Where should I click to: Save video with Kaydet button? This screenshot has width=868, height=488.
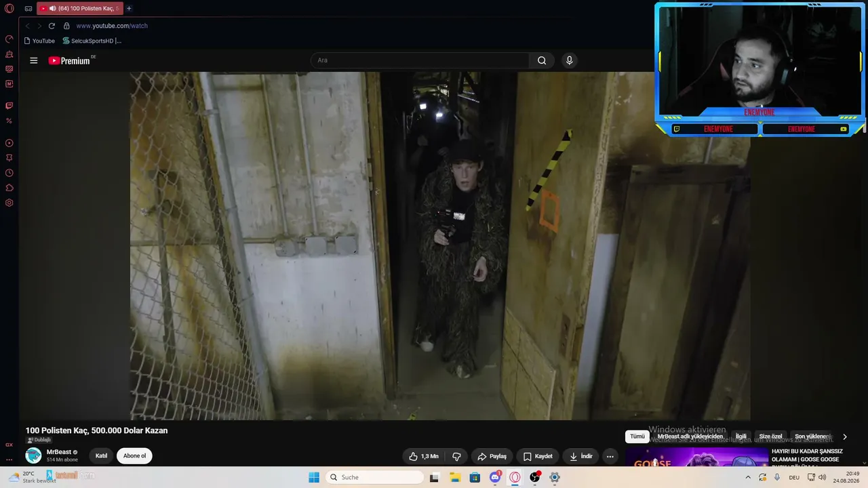pos(538,456)
